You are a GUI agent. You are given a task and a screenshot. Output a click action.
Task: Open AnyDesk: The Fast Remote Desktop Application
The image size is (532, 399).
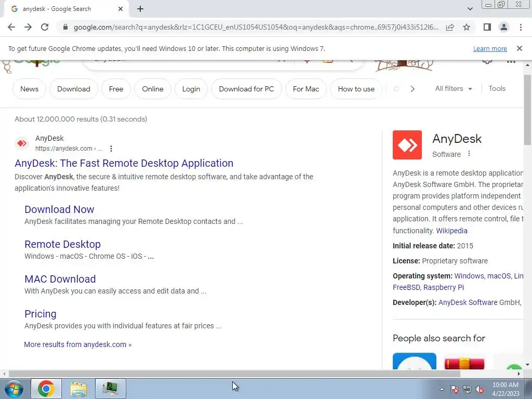124,163
